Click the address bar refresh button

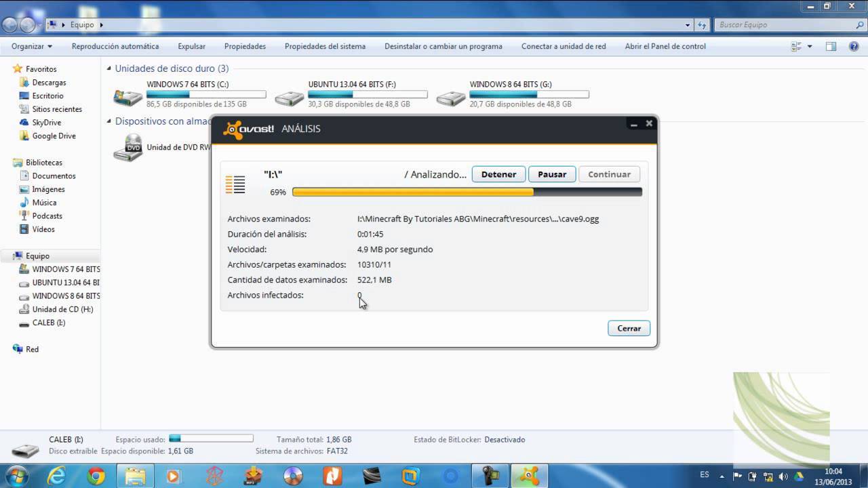pyautogui.click(x=703, y=24)
